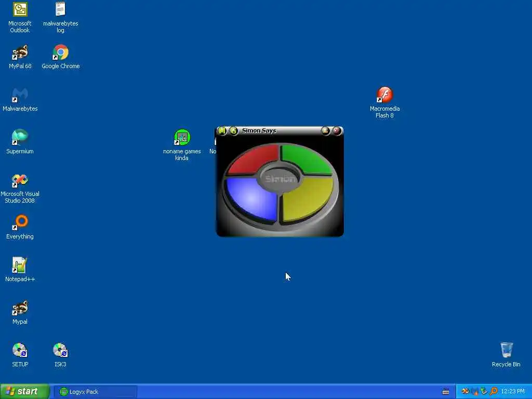The height and width of the screenshot is (399, 532).
Task: Select the Supermium desktop shortcut
Action: pos(20,142)
